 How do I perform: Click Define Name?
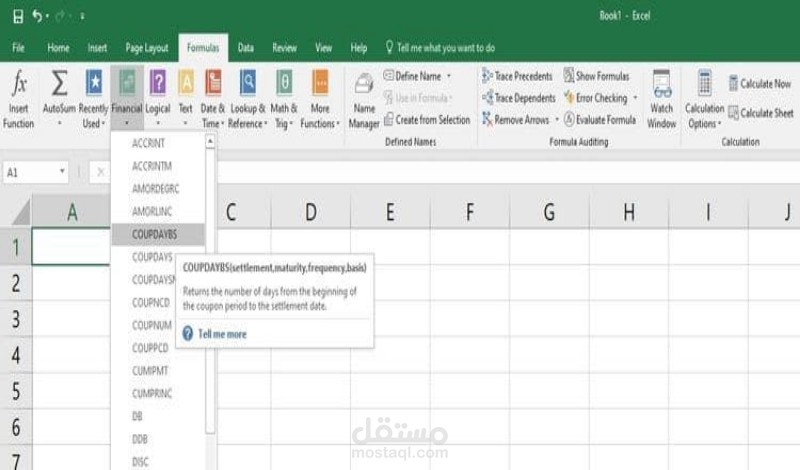(x=413, y=76)
